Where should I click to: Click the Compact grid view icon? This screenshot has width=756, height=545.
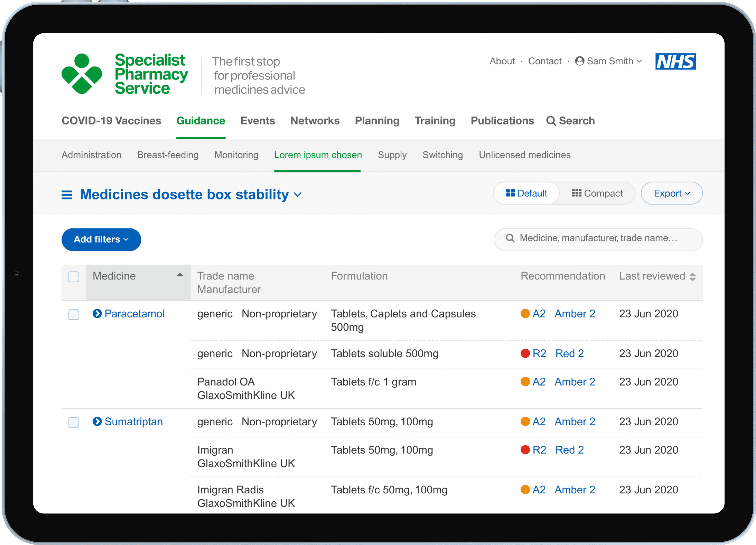click(576, 193)
